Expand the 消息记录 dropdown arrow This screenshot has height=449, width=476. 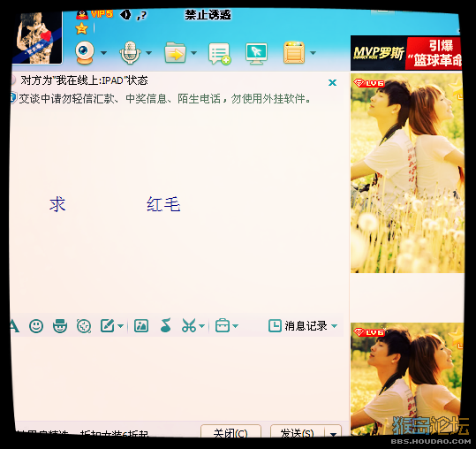click(334, 326)
